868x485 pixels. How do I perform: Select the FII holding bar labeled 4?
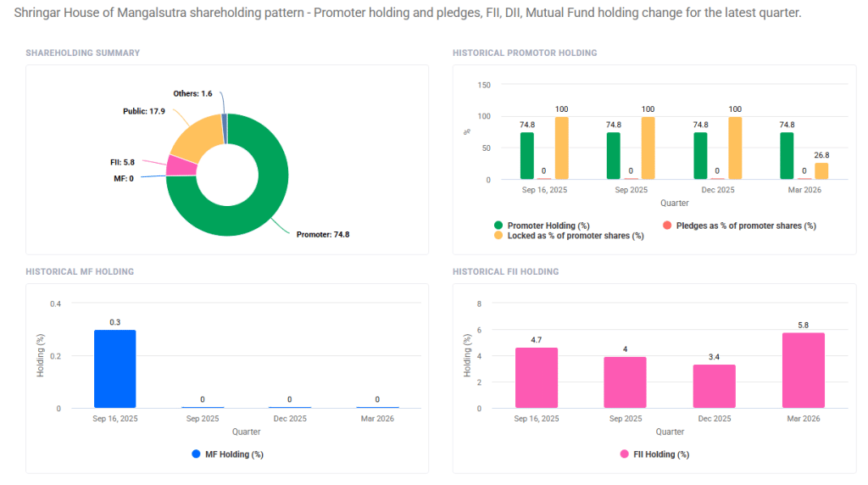click(626, 382)
